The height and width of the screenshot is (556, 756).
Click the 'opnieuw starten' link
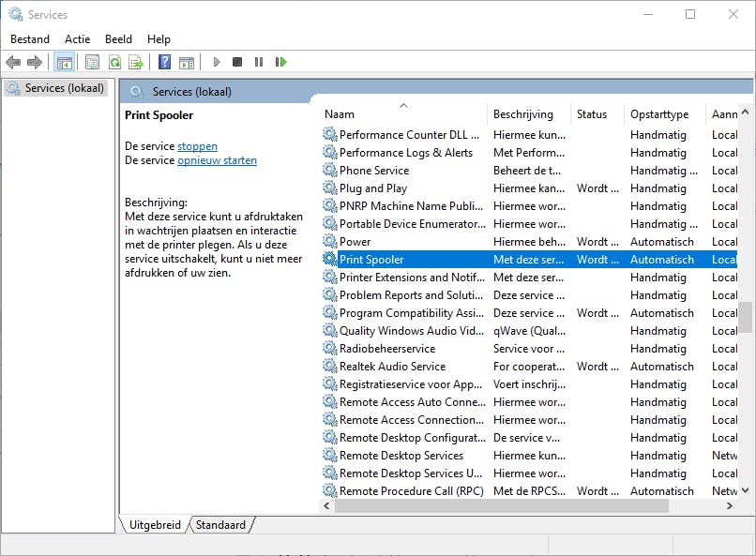coord(217,160)
